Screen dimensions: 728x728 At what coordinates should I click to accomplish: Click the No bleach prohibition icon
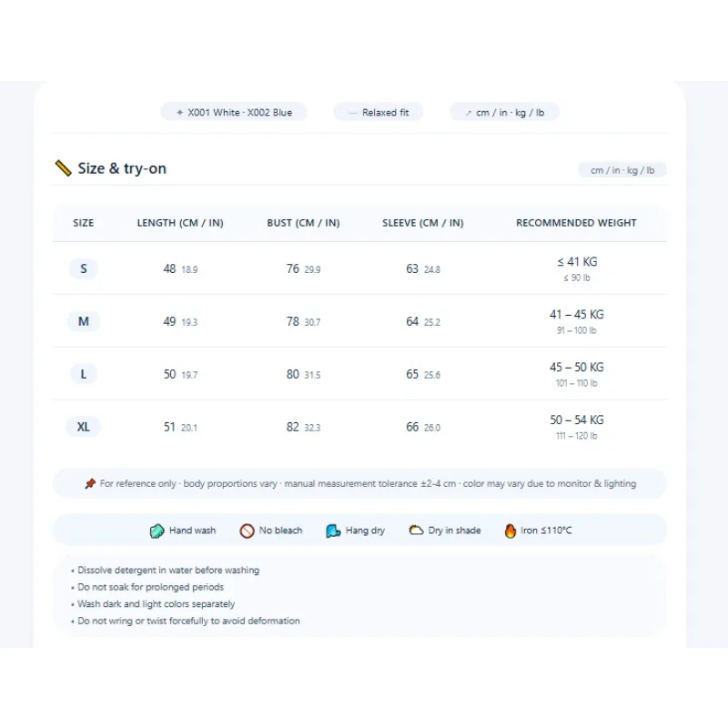(x=247, y=531)
